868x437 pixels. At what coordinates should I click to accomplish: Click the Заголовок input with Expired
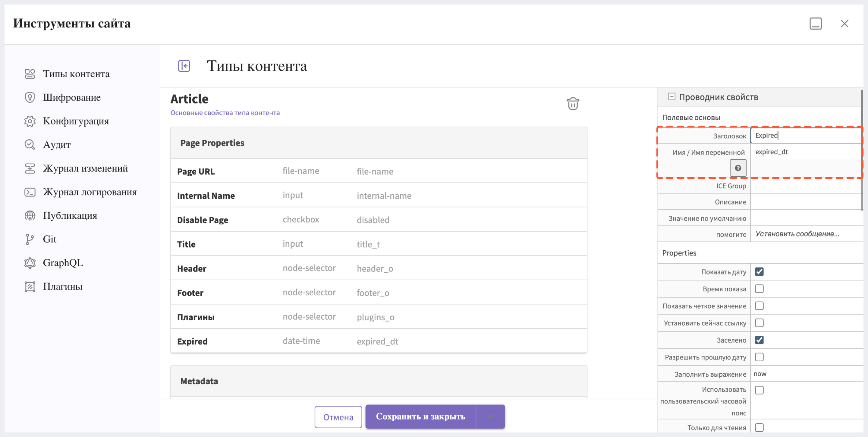click(805, 135)
